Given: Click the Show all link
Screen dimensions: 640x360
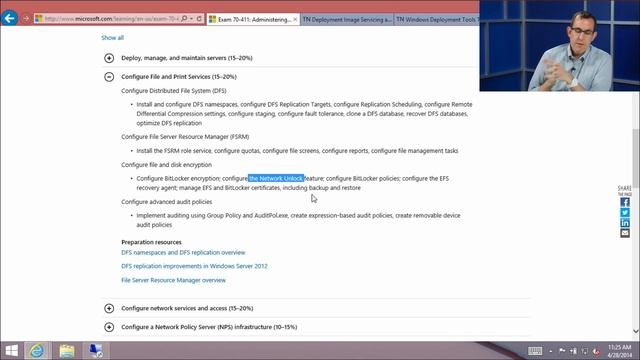Looking at the screenshot, I should pos(112,38).
